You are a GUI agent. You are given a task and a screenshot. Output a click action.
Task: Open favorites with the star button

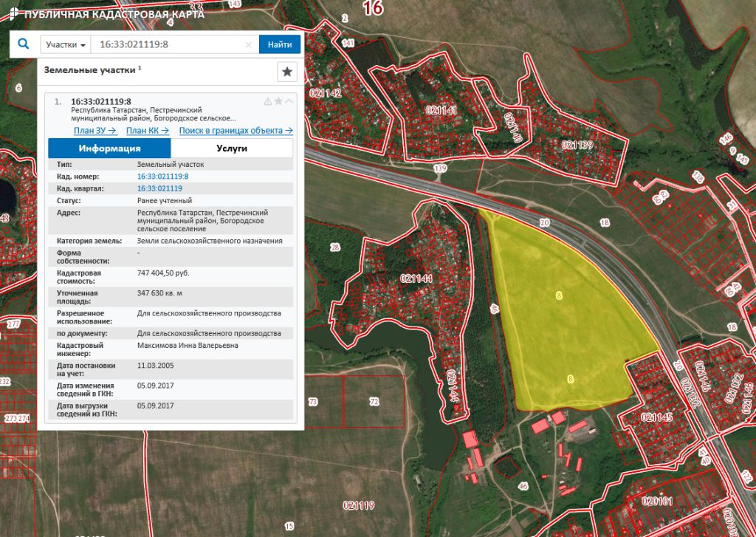(287, 72)
